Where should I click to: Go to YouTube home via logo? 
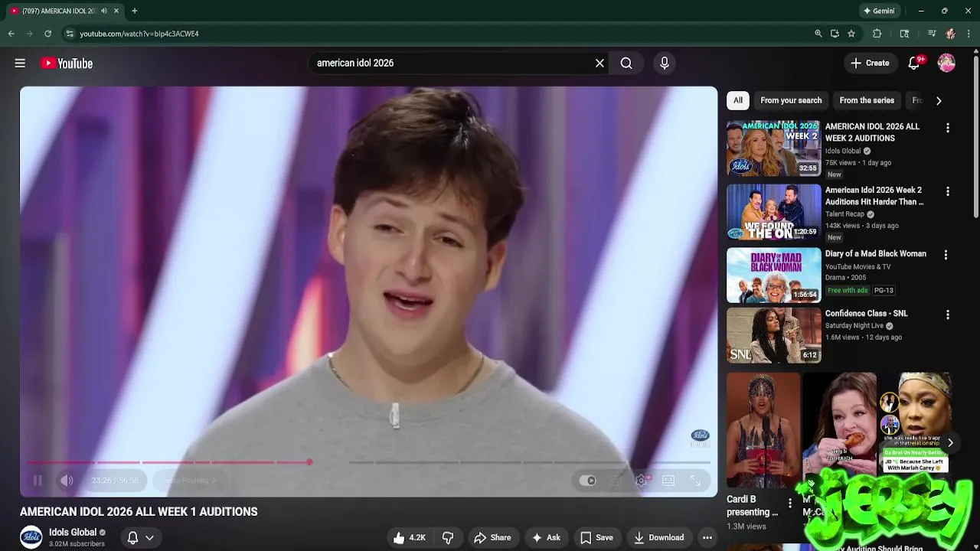tap(67, 64)
